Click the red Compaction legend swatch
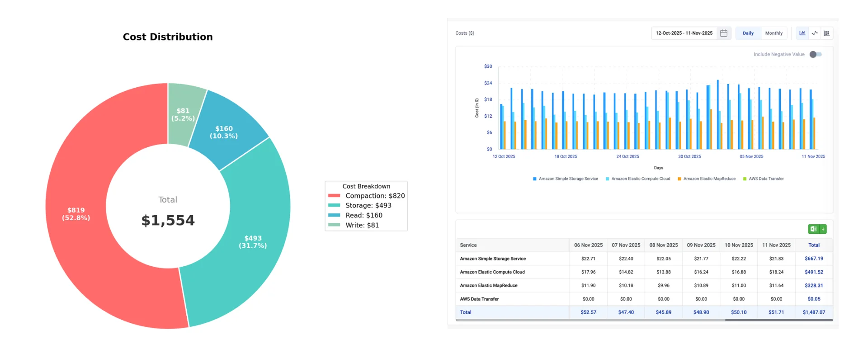Image resolution: width=868 pixels, height=344 pixels. pyautogui.click(x=334, y=196)
